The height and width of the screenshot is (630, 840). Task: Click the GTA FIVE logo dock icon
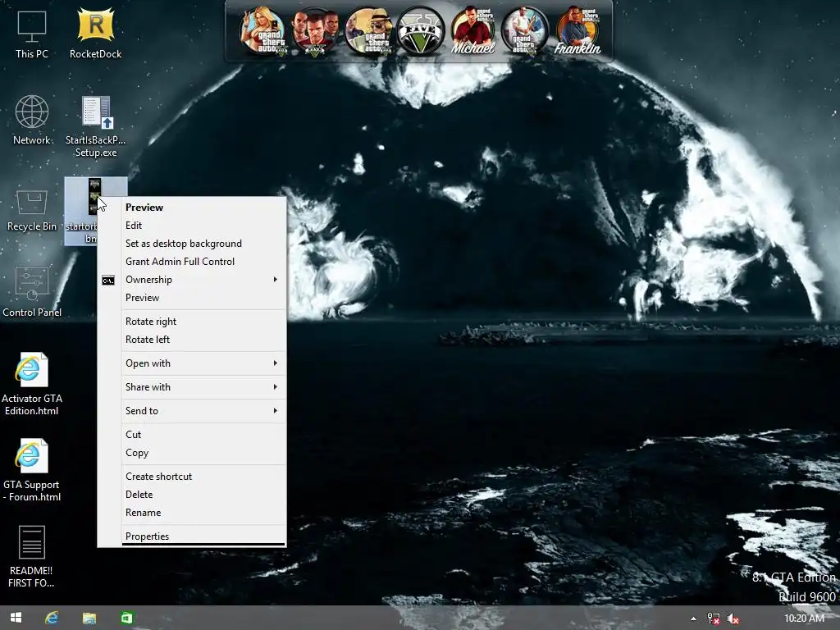click(x=420, y=31)
